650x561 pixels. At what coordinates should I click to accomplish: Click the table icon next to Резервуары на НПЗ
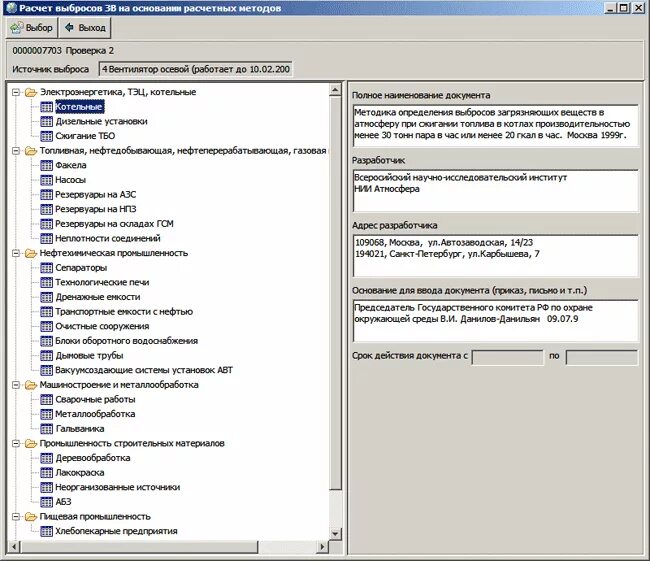[x=46, y=209]
